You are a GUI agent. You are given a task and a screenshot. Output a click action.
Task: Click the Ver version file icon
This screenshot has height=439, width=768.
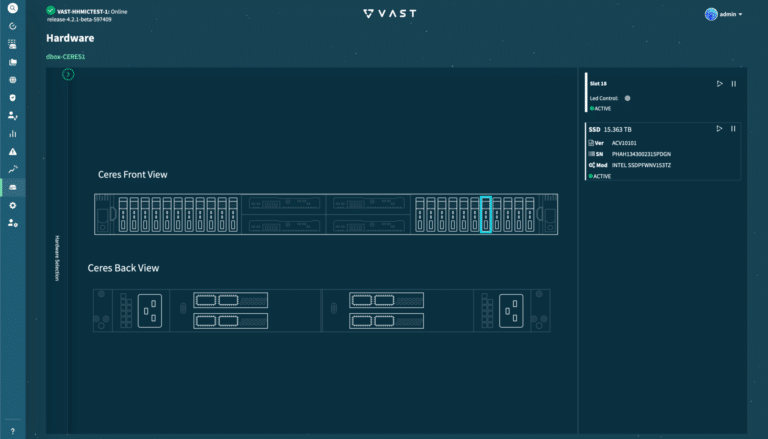click(x=591, y=143)
